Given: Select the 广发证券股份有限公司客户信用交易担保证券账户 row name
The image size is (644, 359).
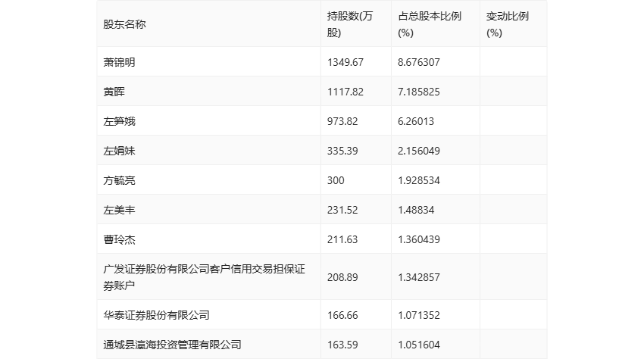Looking at the screenshot, I should click(204, 277).
